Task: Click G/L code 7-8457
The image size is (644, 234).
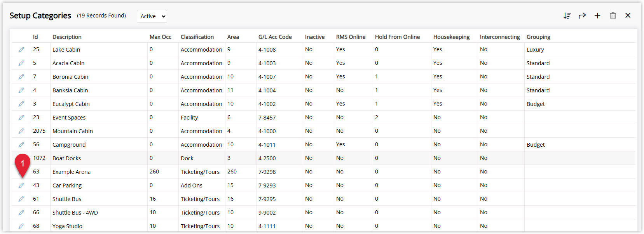Action: pyautogui.click(x=267, y=118)
